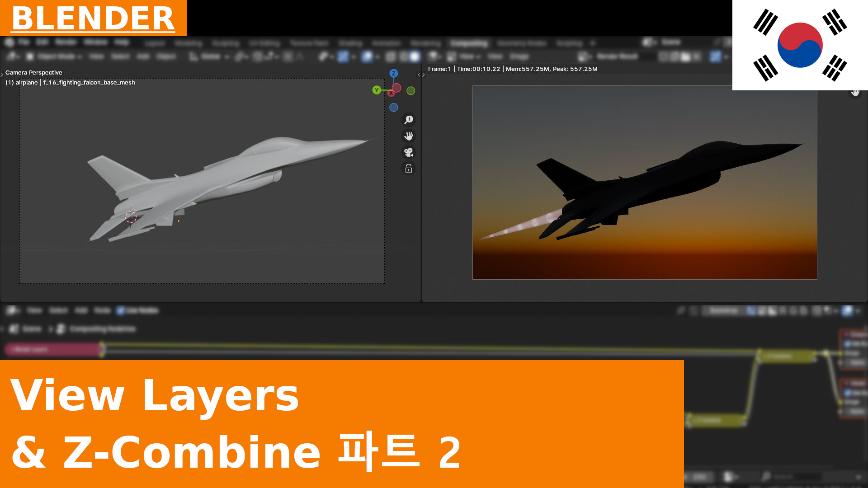
Task: Open the Object Mode dropdown
Action: 54,56
